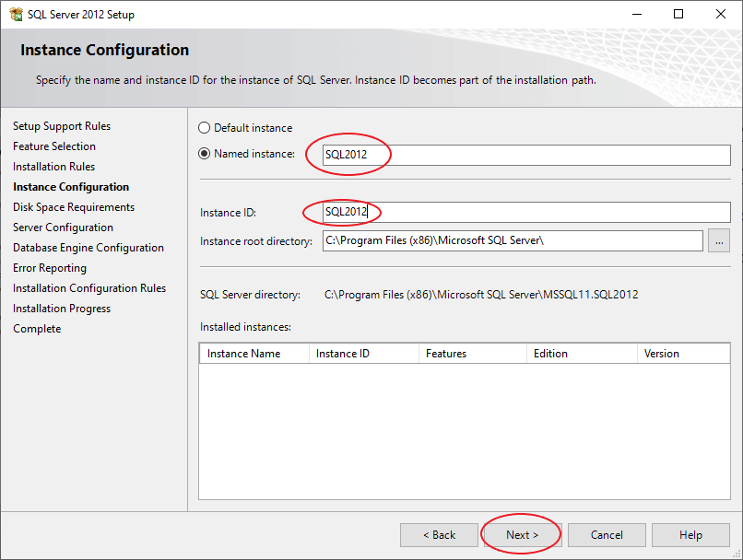The width and height of the screenshot is (743, 560).
Task: Open Help for this setup page
Action: pyautogui.click(x=690, y=535)
